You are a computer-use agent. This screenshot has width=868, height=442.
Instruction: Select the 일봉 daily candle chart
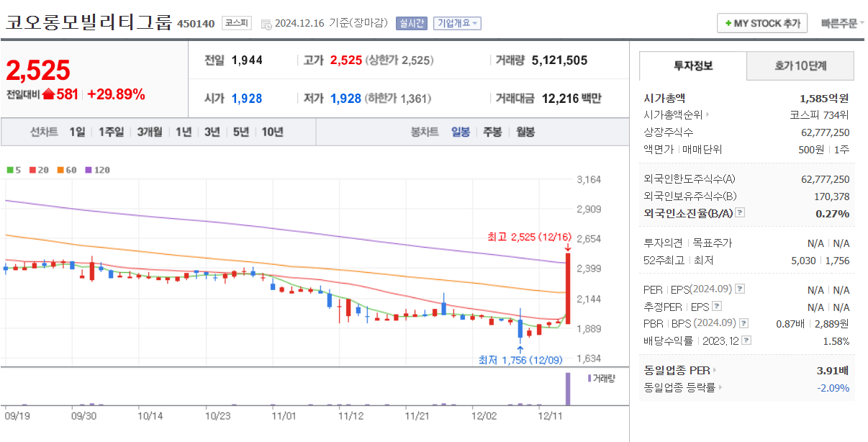point(461,132)
